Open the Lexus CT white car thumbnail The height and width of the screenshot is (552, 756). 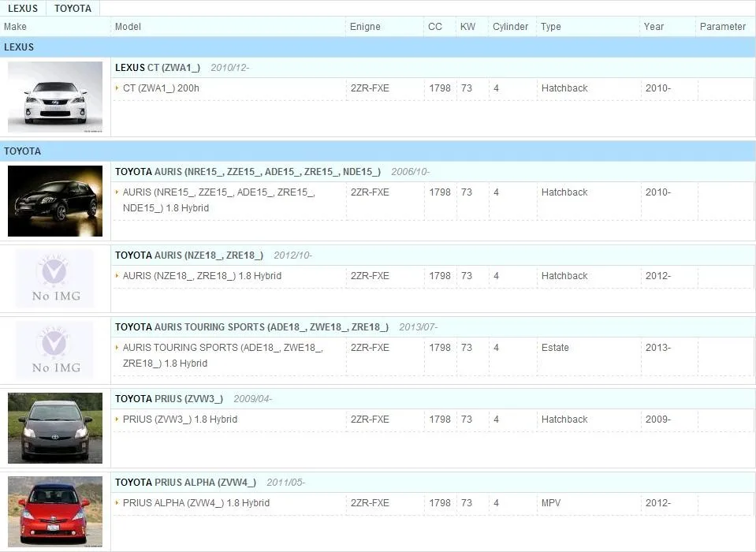point(55,97)
